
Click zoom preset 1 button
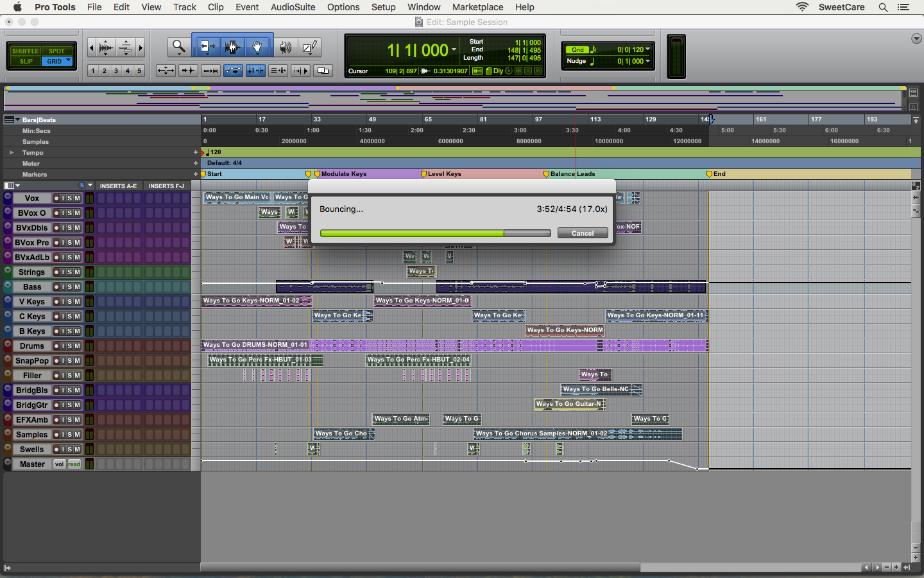pos(93,71)
